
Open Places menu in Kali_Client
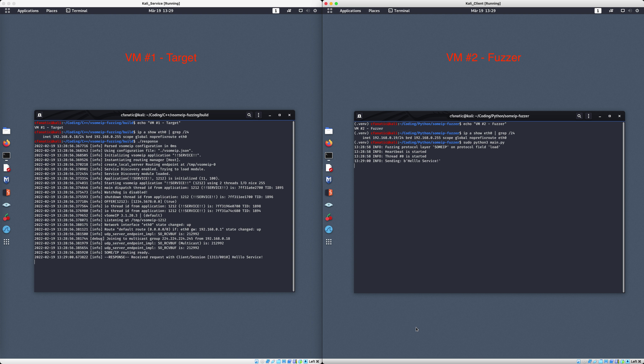pos(374,11)
